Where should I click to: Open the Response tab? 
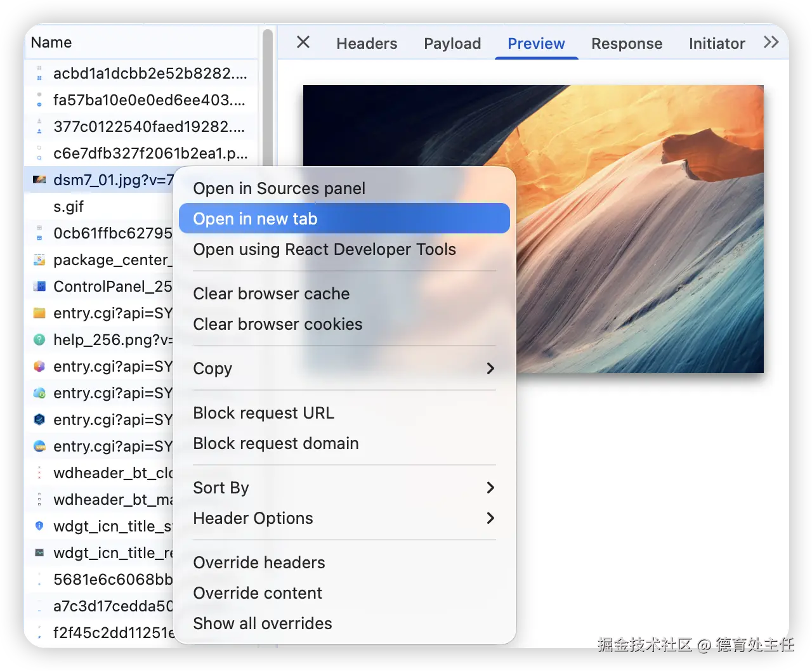pyautogui.click(x=627, y=43)
